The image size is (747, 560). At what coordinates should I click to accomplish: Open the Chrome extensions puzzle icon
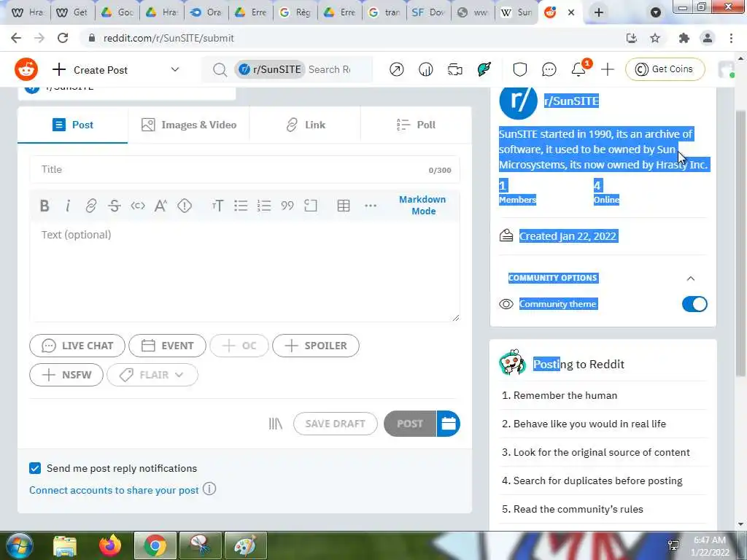pyautogui.click(x=684, y=38)
